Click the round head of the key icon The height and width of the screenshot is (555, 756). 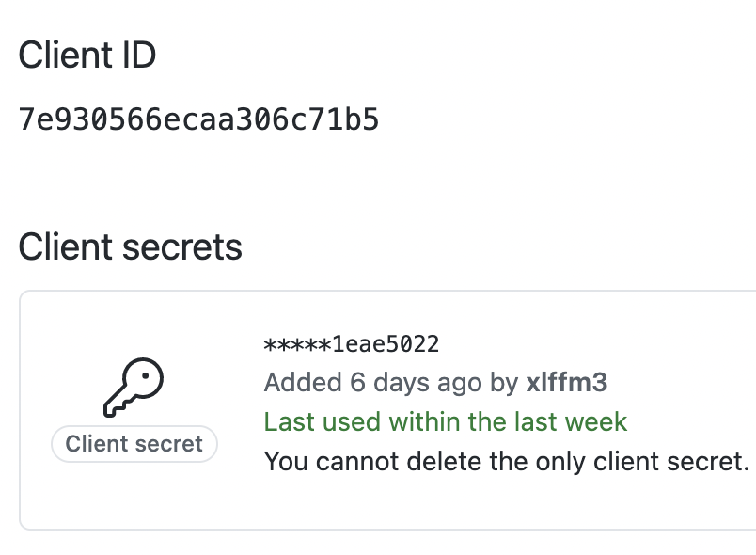(x=143, y=378)
